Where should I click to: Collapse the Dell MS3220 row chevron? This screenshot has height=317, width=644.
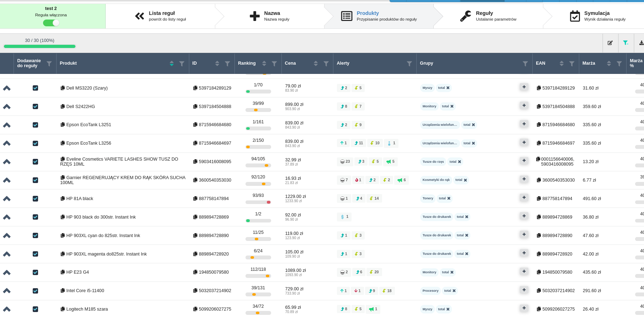pyautogui.click(x=7, y=88)
